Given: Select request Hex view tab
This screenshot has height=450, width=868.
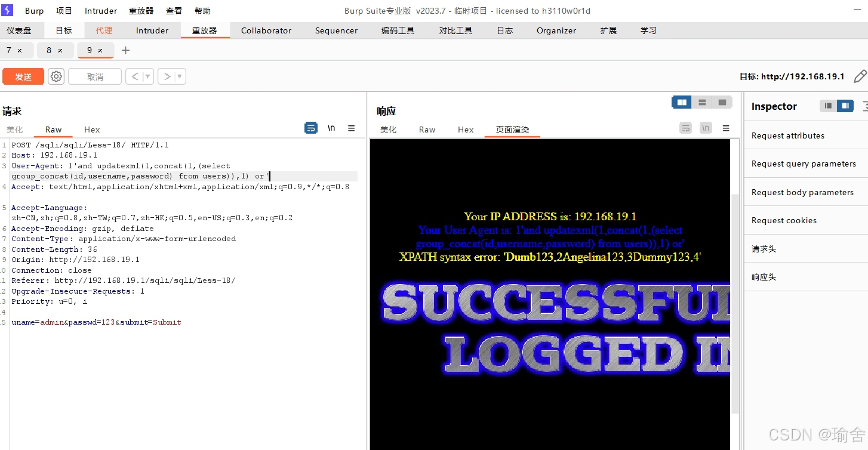Looking at the screenshot, I should pyautogui.click(x=92, y=130).
